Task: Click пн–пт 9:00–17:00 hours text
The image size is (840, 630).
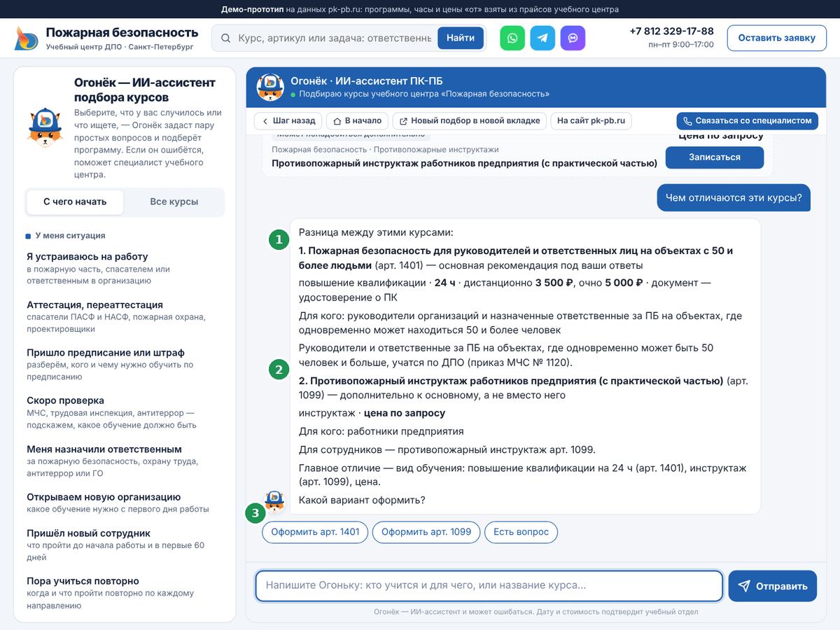Action: click(x=681, y=45)
